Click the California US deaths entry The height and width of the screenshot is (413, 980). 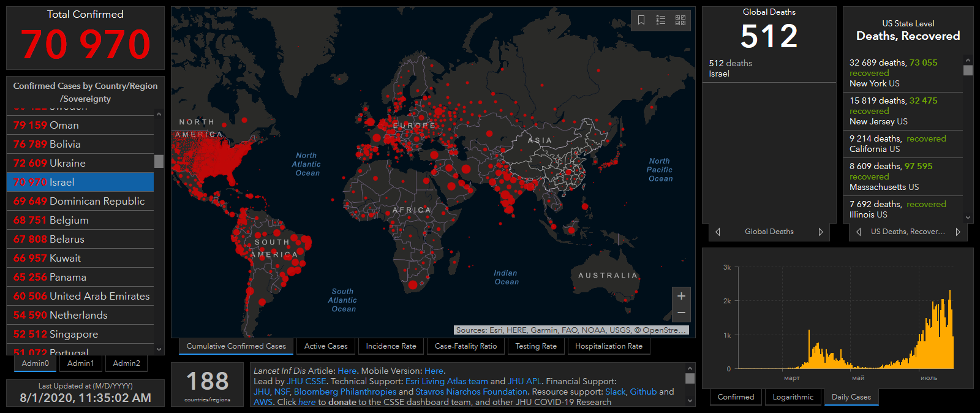pos(903,144)
